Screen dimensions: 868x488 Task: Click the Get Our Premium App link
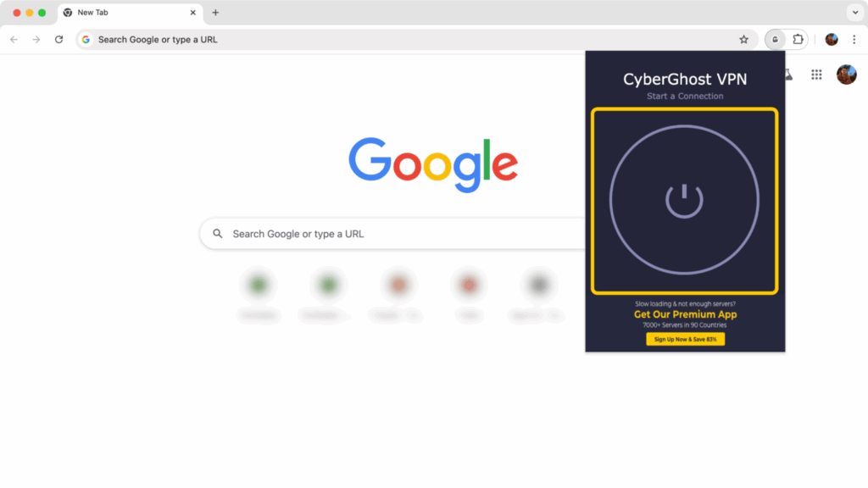[x=685, y=314]
